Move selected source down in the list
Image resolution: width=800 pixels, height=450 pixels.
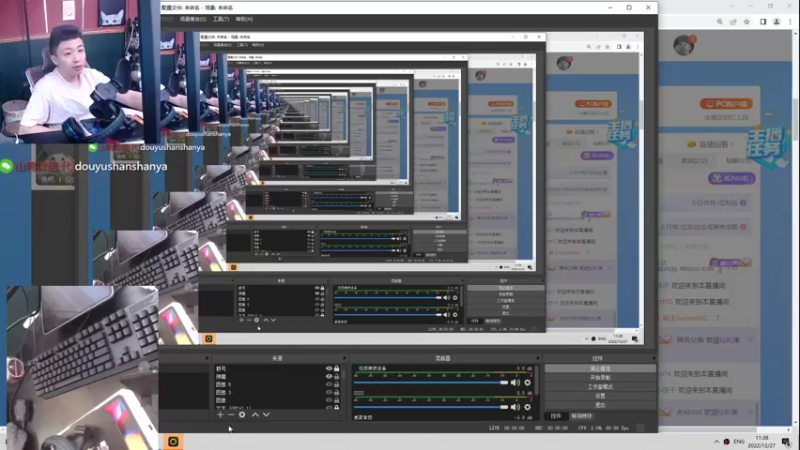(266, 415)
